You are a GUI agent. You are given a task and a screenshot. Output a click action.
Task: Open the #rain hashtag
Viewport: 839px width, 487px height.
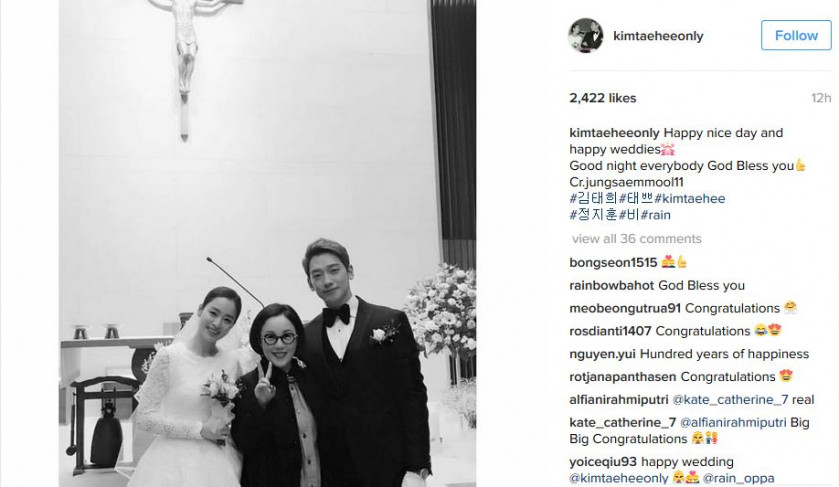[655, 215]
